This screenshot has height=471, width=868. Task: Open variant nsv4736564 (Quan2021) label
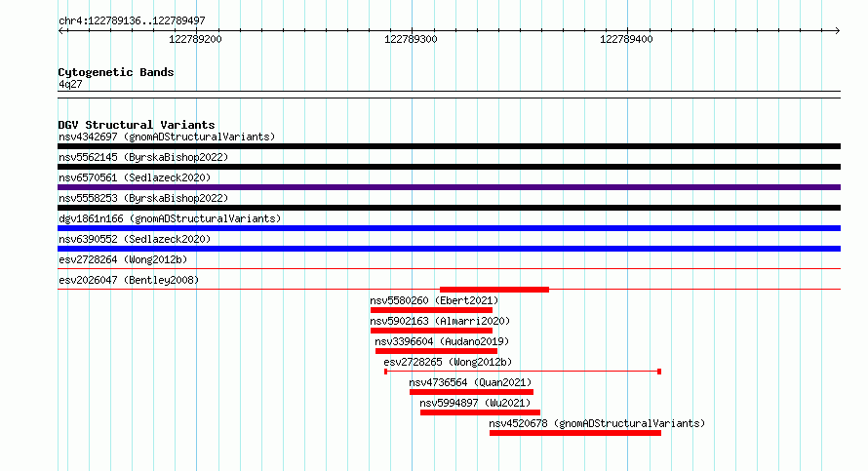(470, 382)
